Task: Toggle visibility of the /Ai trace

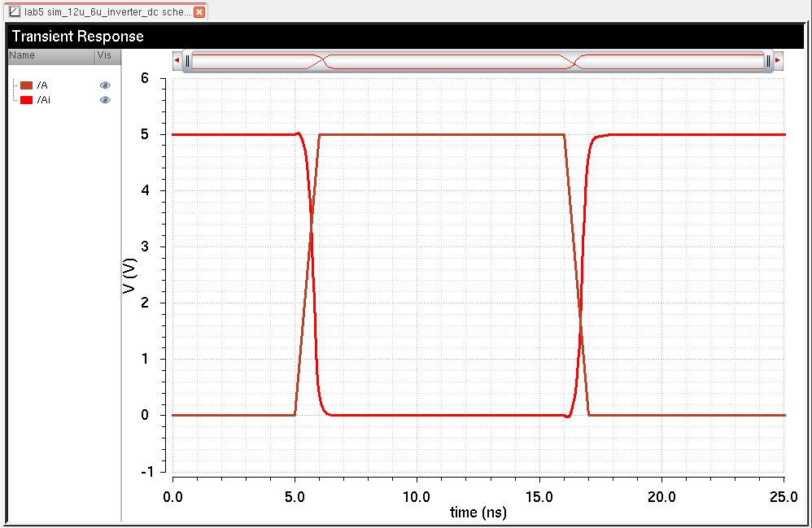Action: click(x=104, y=100)
